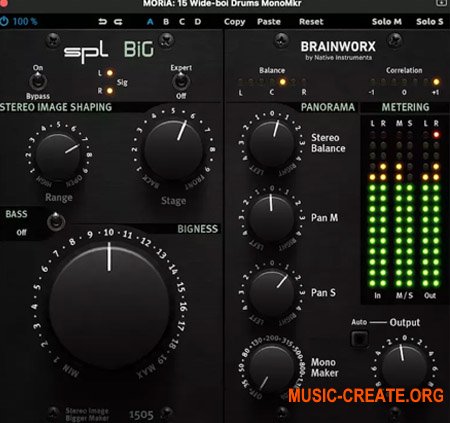Enable Solo S monitoring
Image resolution: width=450 pixels, height=423 pixels.
[x=430, y=22]
